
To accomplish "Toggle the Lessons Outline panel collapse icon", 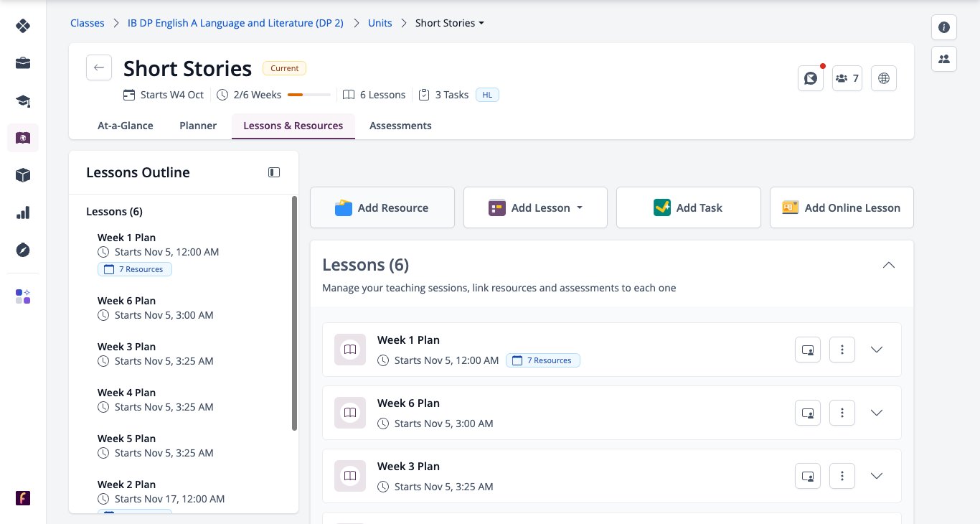I will 274,172.
